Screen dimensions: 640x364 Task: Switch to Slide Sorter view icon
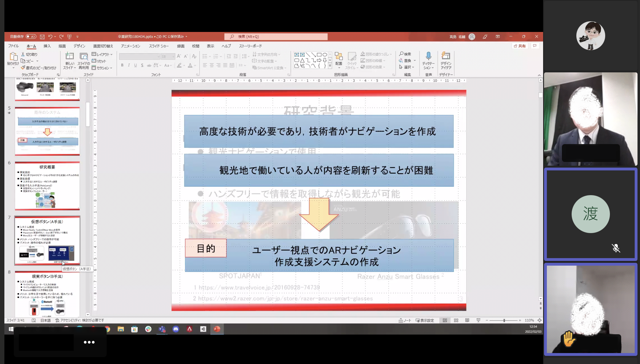(456, 320)
